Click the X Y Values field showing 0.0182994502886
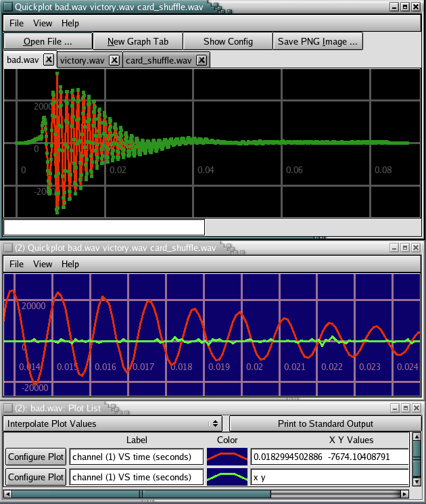This screenshot has height=504, width=426. (329, 457)
